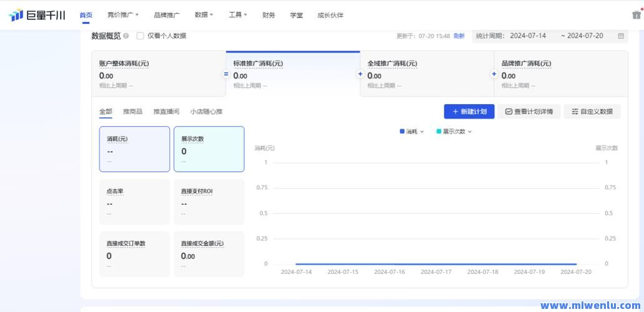Expand the 竞价推广 menu

pyautogui.click(x=123, y=15)
